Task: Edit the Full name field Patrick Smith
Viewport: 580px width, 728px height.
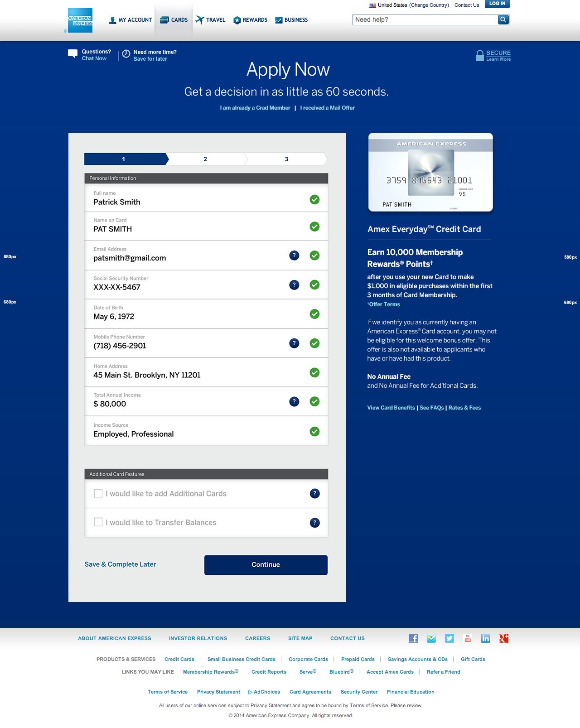Action: [206, 198]
